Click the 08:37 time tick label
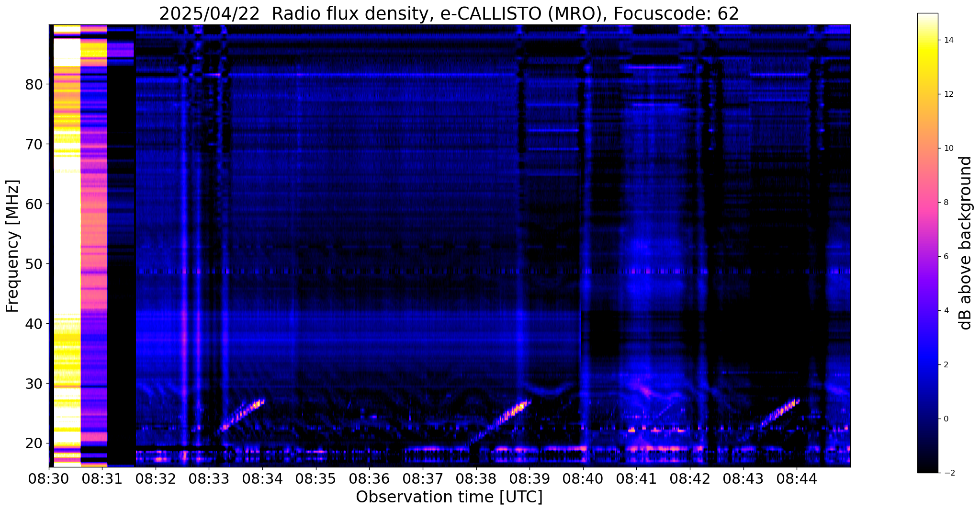Image resolution: width=980 pixels, height=511 pixels. coord(422,478)
